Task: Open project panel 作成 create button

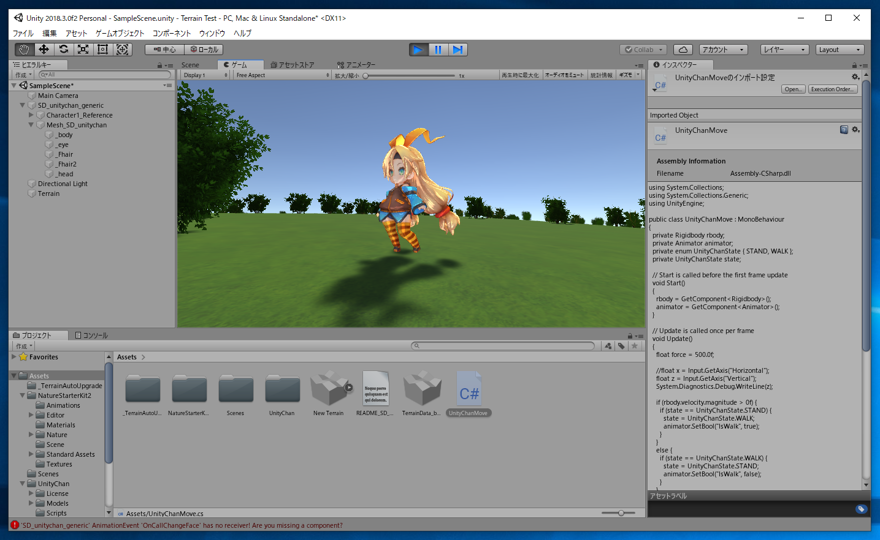Action: pyautogui.click(x=24, y=346)
